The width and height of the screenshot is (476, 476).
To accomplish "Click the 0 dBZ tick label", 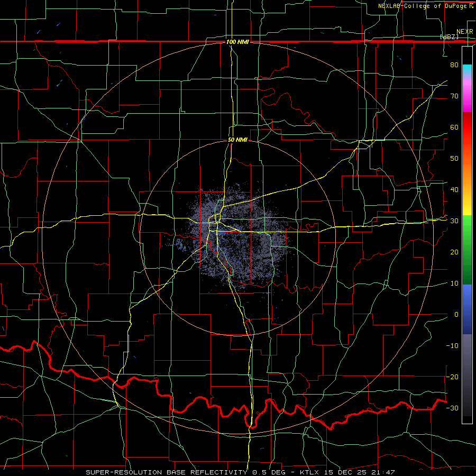I will (456, 315).
